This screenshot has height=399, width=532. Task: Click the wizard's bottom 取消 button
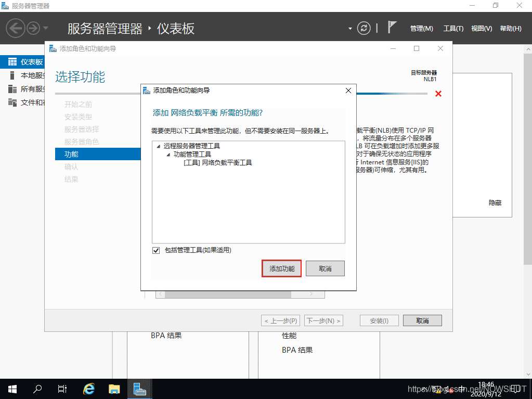pos(422,320)
